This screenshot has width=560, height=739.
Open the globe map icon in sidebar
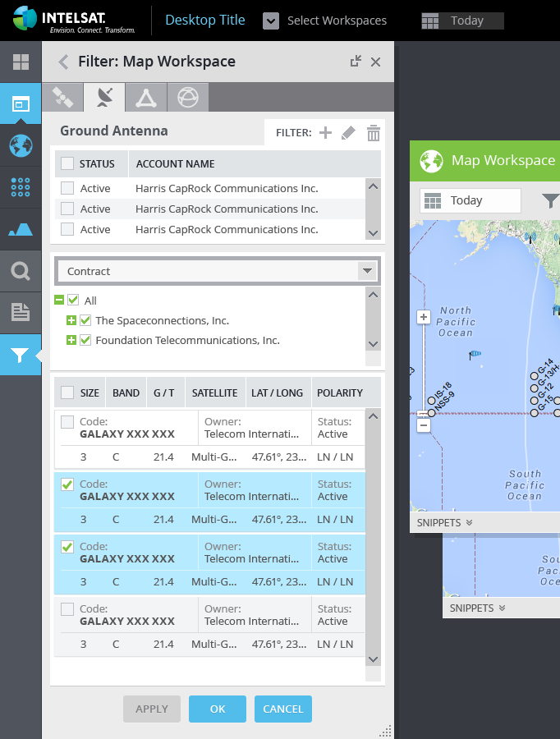tap(21, 145)
